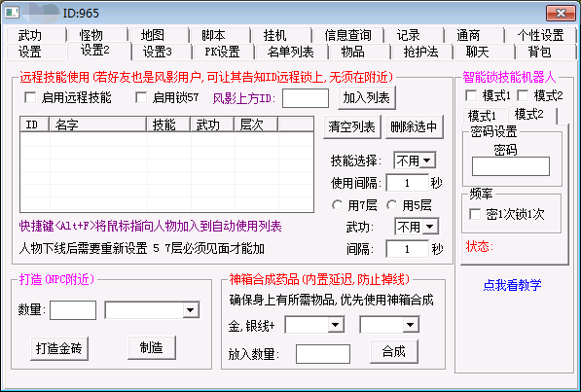Viewport: 581px width, 392px height.
Task: Switch to the 设置3 tab
Action: 158,52
